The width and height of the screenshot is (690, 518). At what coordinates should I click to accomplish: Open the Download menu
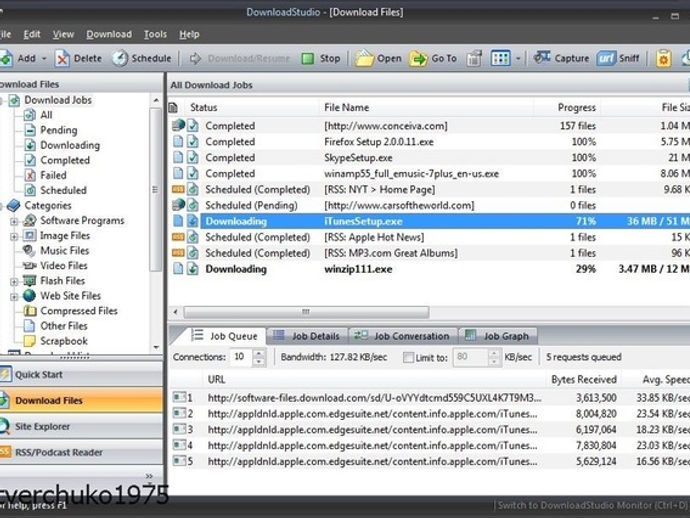coord(109,34)
